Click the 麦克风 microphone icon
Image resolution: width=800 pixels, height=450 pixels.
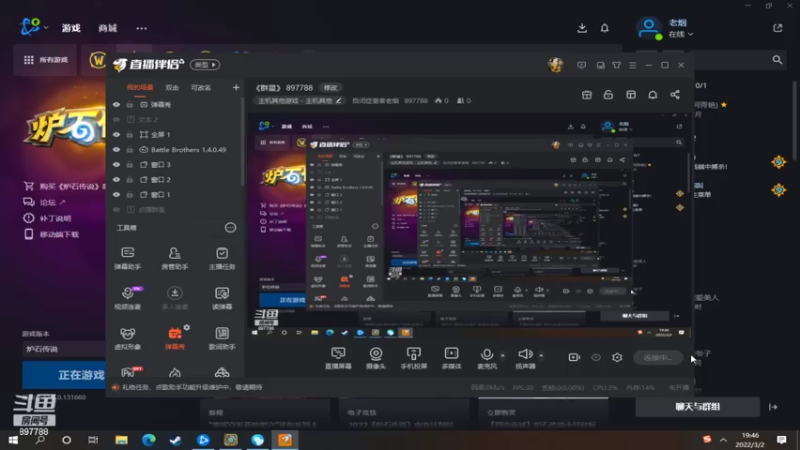(x=487, y=354)
